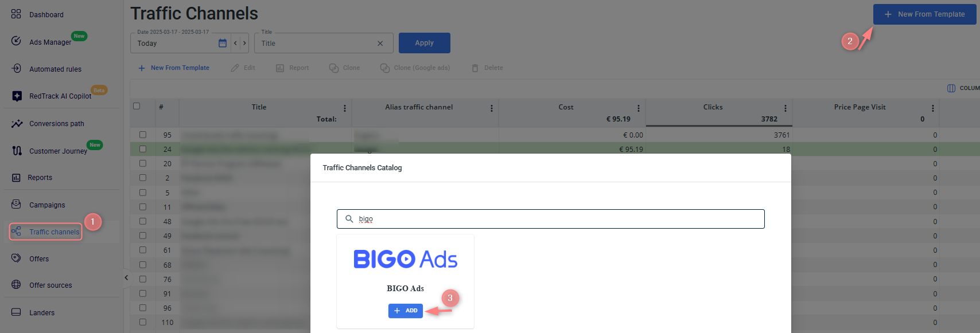Click the search magnifier icon in catalog
This screenshot has width=980, height=333.
pos(349,219)
